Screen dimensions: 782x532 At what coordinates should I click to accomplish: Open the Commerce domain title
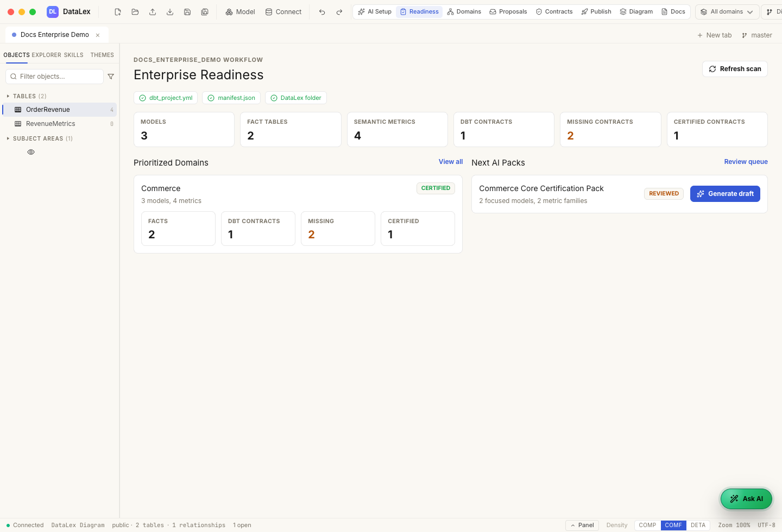tap(161, 188)
